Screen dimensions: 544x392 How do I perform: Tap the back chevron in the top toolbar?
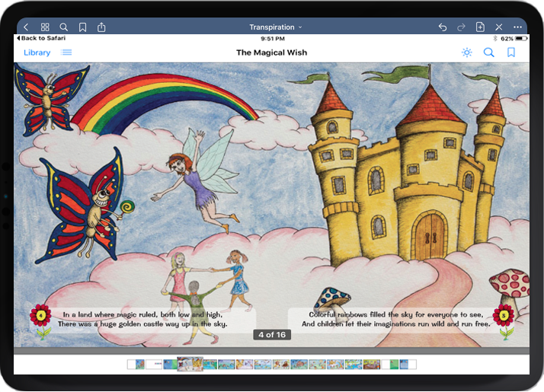click(x=26, y=27)
